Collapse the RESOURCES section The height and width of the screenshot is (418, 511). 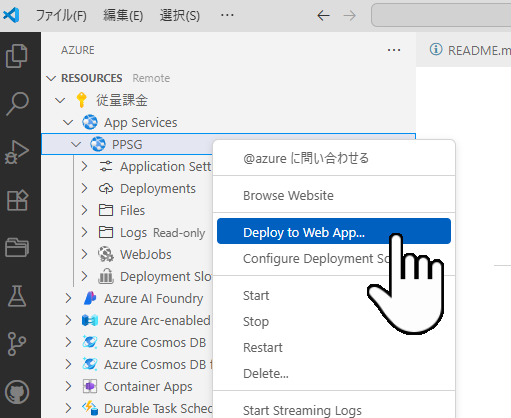pos(51,78)
